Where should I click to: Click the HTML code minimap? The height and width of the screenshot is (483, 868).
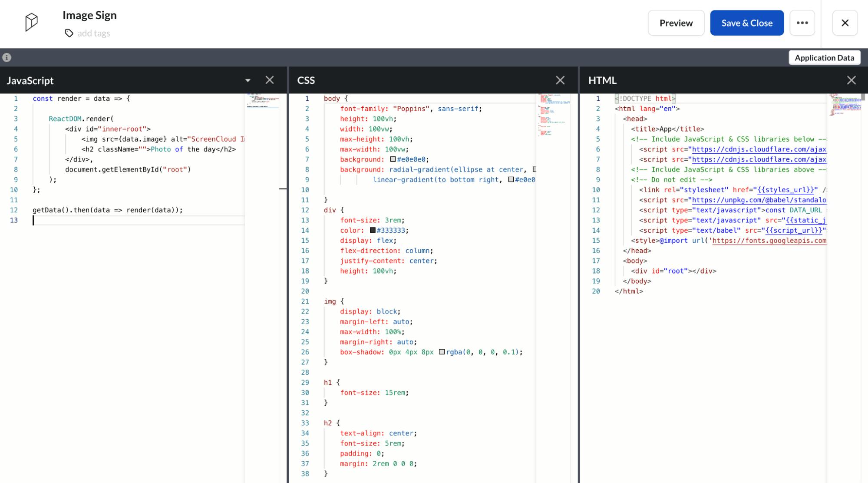click(845, 104)
